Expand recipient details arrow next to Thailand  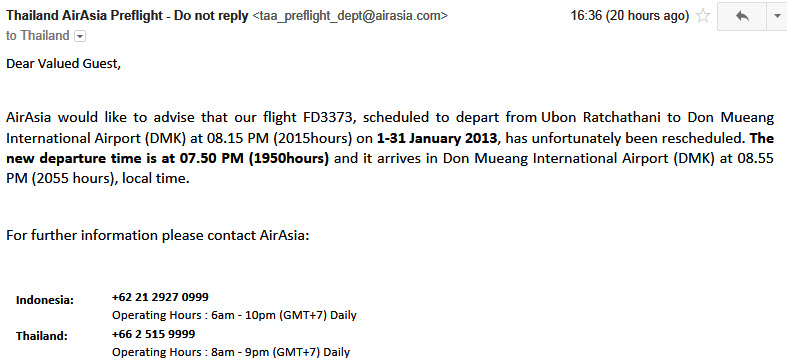point(80,36)
